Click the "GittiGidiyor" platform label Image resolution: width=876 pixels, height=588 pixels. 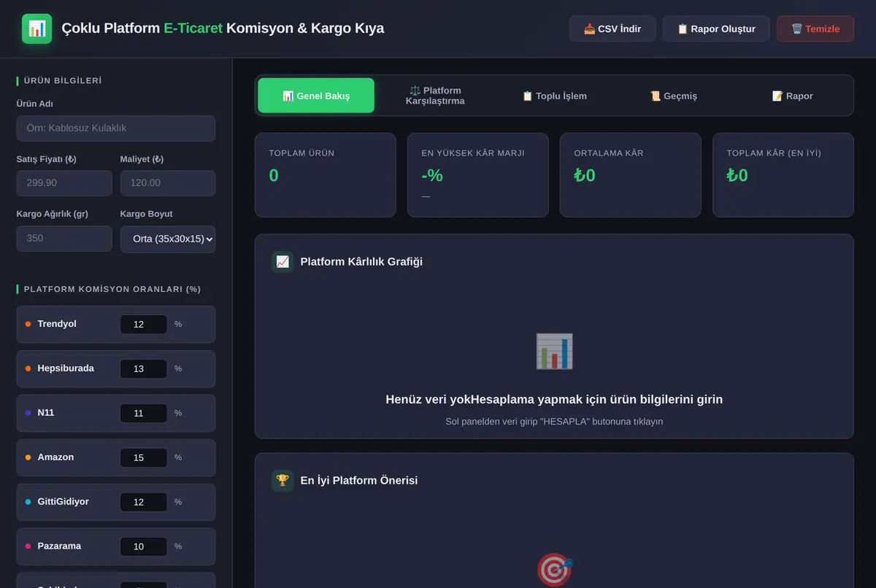(x=64, y=502)
